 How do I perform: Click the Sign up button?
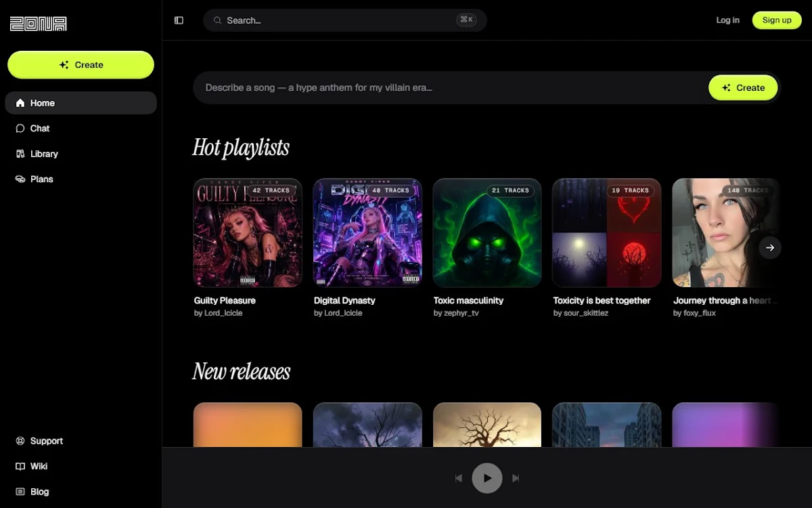pyautogui.click(x=777, y=20)
